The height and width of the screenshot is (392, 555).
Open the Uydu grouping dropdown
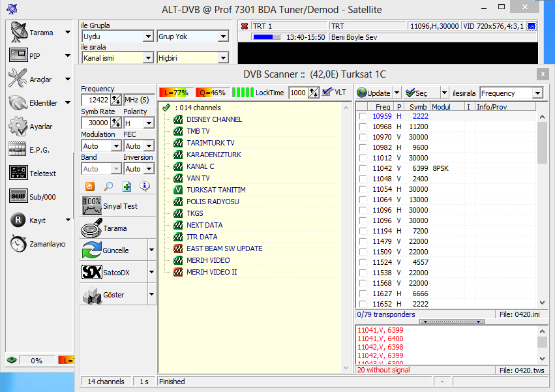pyautogui.click(x=148, y=36)
